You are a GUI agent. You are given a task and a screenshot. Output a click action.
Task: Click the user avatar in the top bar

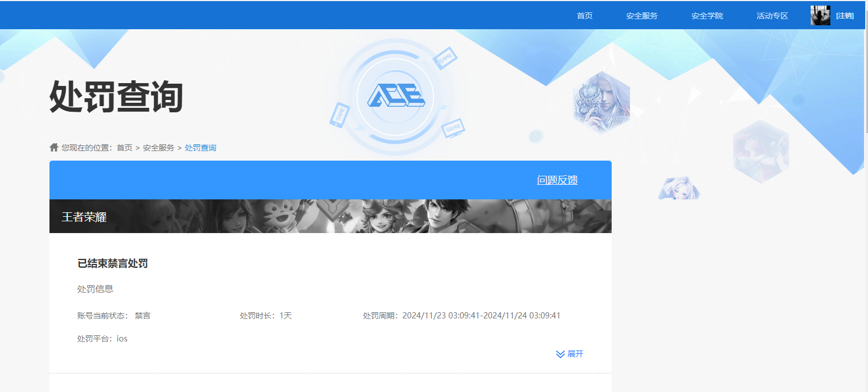(x=820, y=15)
